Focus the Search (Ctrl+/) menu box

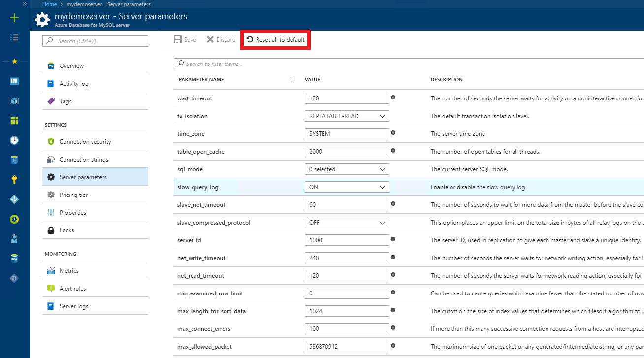tap(96, 41)
